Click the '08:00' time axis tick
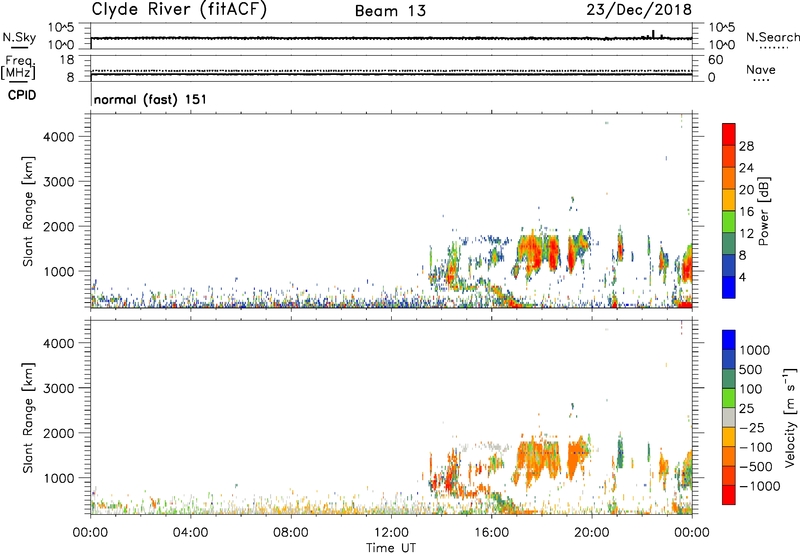 [291, 533]
